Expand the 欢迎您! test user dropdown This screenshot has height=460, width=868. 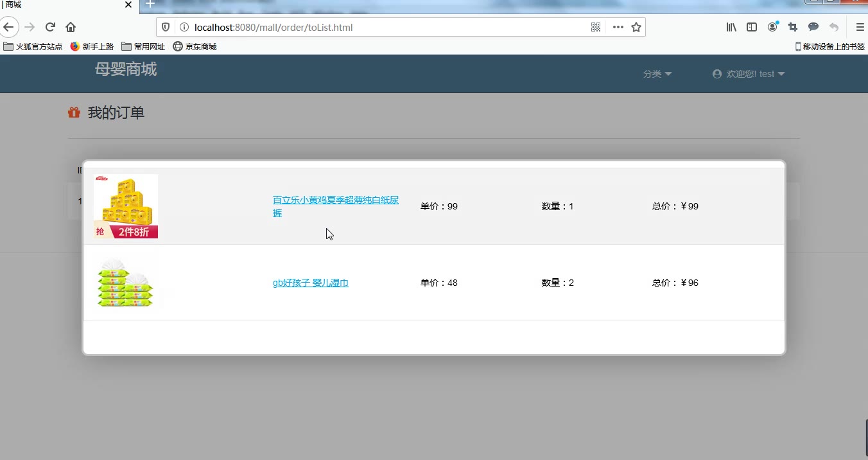[749, 74]
